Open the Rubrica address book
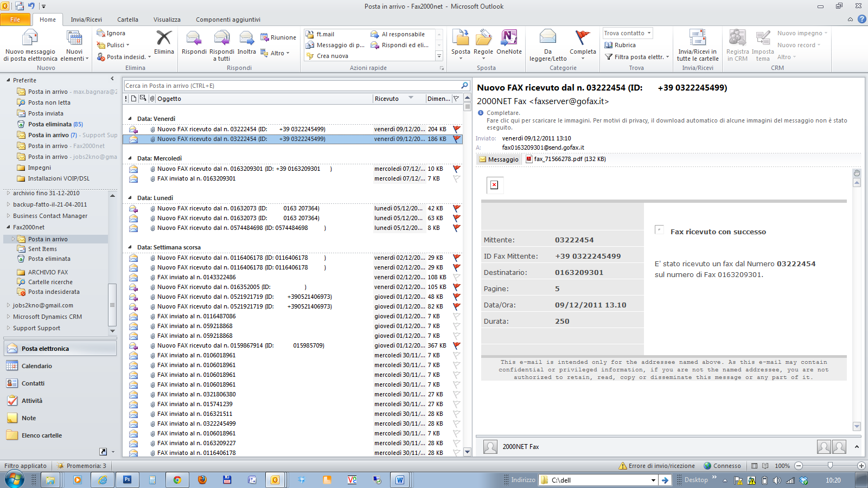This screenshot has width=868, height=488. [x=620, y=45]
